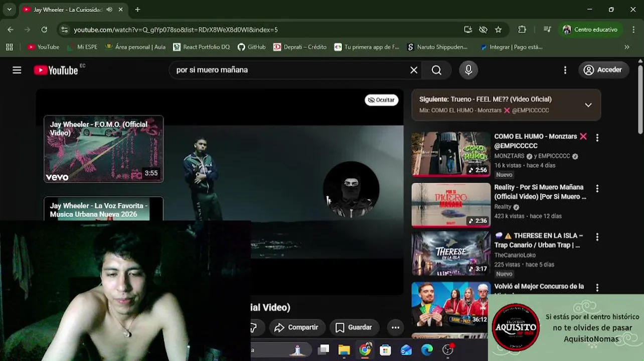Open YouTube settings three-dot menu

click(565, 70)
